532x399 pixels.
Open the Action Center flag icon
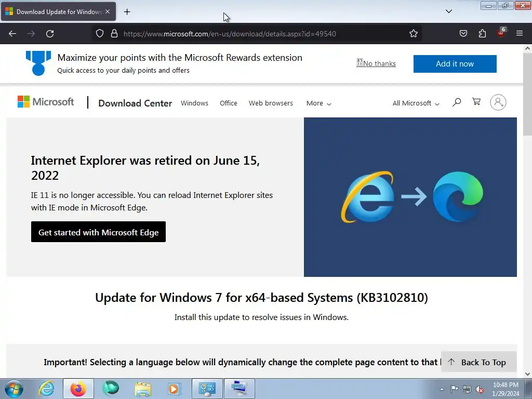point(454,389)
